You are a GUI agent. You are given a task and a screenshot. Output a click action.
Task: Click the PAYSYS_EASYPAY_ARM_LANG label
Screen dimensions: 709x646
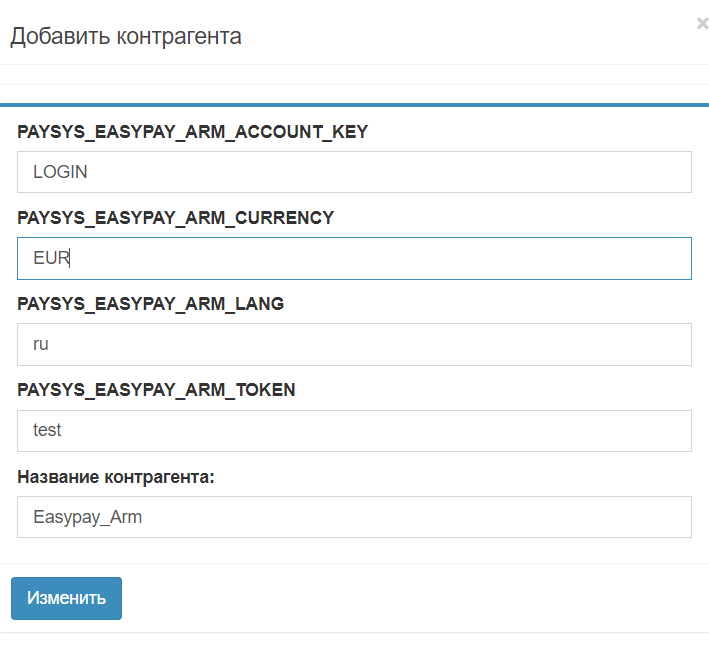151,304
